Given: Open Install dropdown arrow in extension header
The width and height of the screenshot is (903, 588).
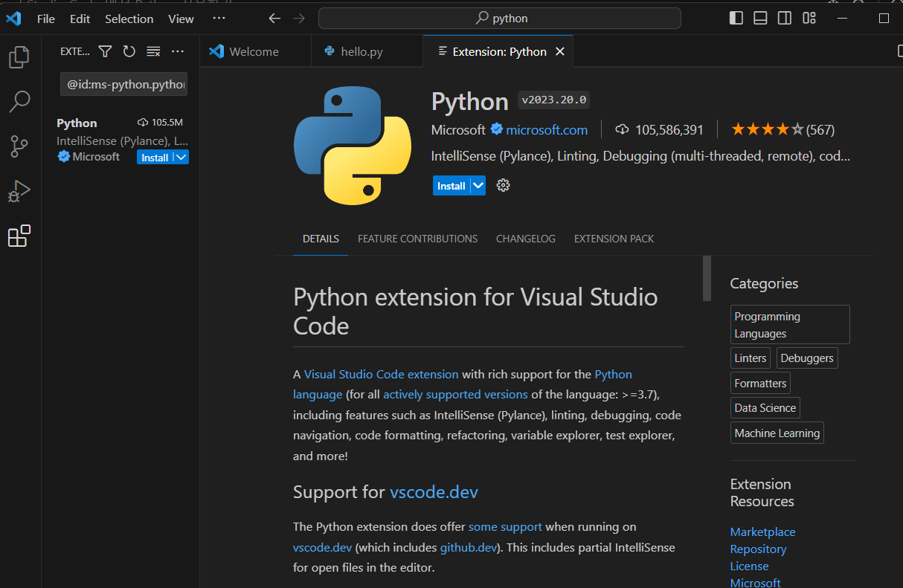Looking at the screenshot, I should click(x=478, y=186).
